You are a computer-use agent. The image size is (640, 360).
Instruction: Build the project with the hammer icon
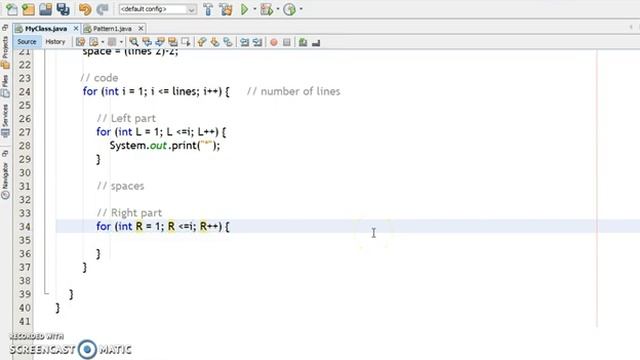pyautogui.click(x=208, y=9)
